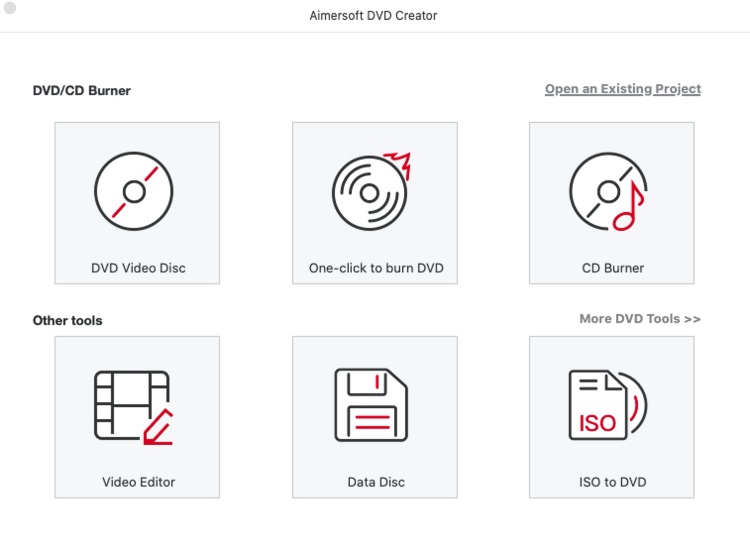Click the Data Disc label

coord(376,482)
